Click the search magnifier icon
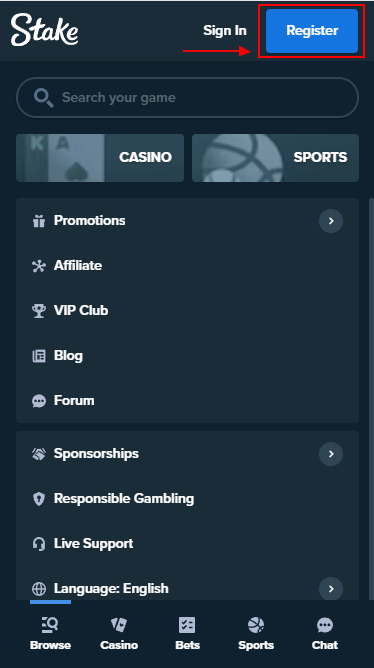Viewport: 374px width, 668px height. [x=43, y=98]
